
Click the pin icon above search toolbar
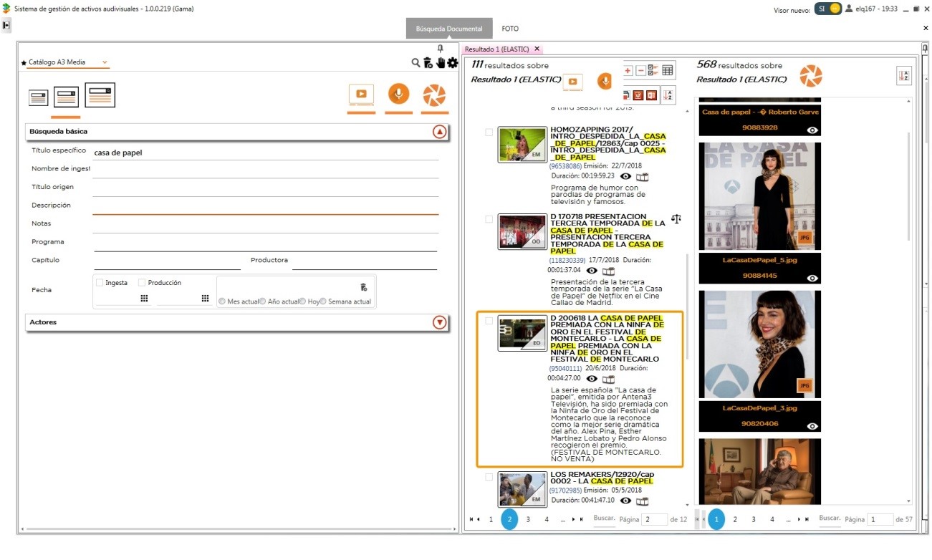[440, 49]
